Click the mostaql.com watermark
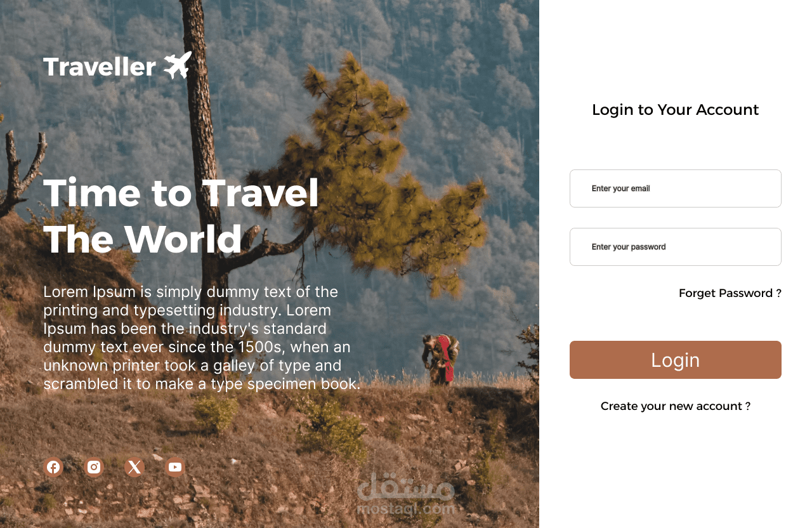Viewport: 812px width, 528px height. [x=406, y=494]
